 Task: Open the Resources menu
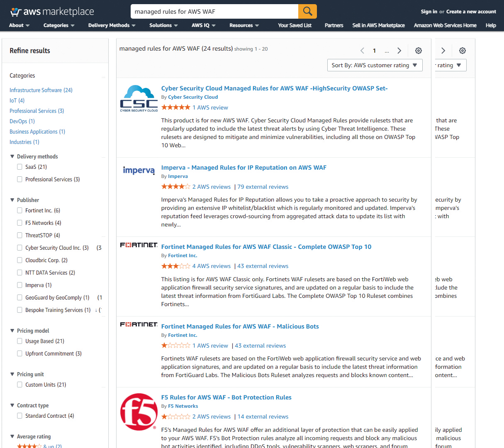click(244, 25)
